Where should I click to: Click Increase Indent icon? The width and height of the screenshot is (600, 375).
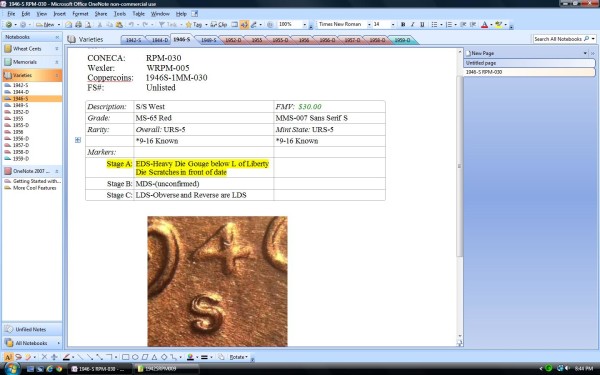pos(473,24)
